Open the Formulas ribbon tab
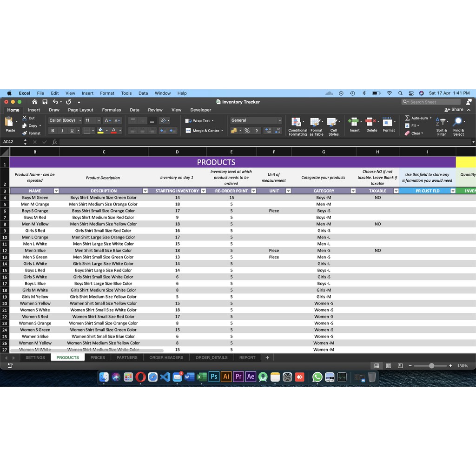The width and height of the screenshot is (476, 476). pos(111,110)
